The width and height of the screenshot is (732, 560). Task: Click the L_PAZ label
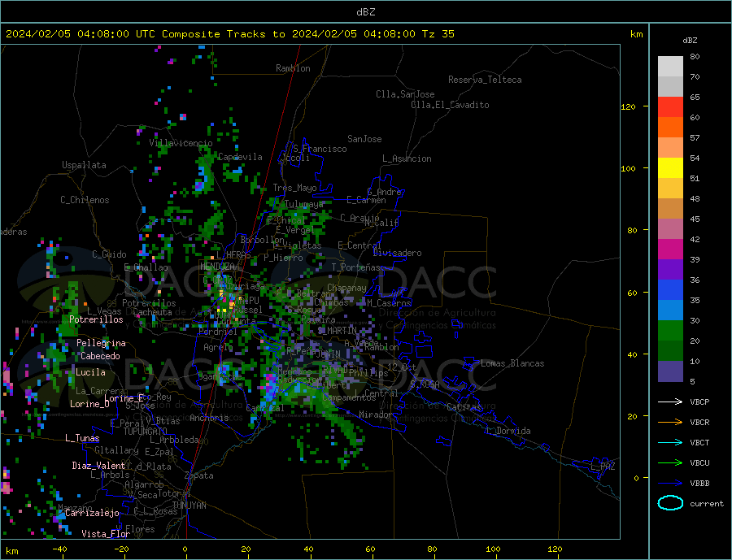603,467
